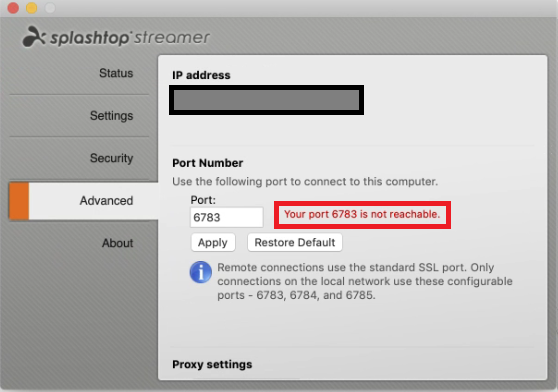Click the 'Port:' label
Screen dimensions: 558x392
pyautogui.click(x=203, y=200)
